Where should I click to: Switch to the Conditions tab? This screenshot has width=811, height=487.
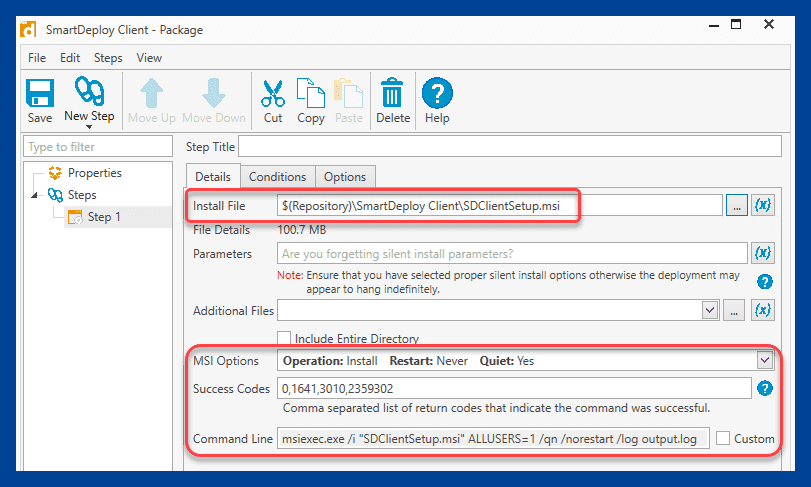click(x=278, y=177)
